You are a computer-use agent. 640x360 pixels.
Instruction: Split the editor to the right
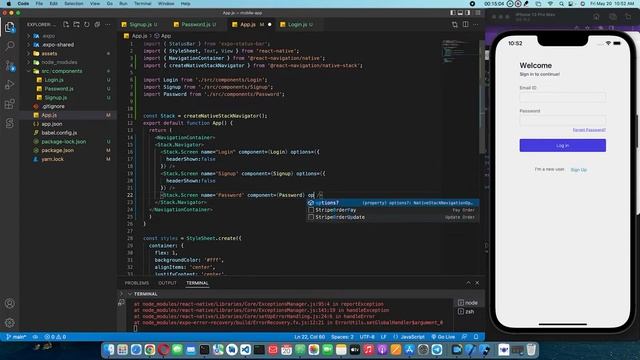pyautogui.click(x=465, y=24)
